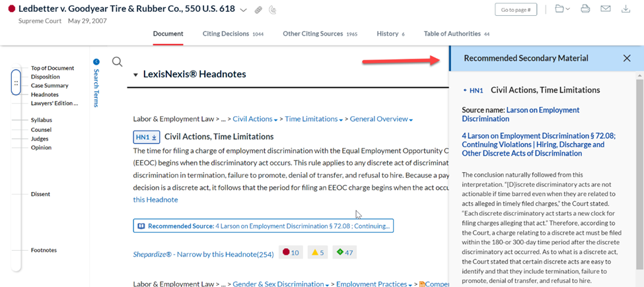This screenshot has width=644, height=287.
Task: Open the Time Limitations topic dropdown
Action: 341,119
